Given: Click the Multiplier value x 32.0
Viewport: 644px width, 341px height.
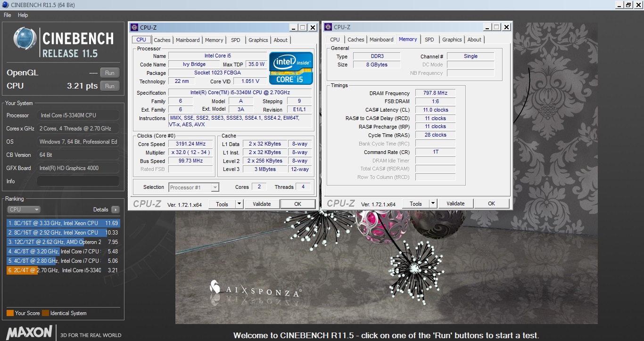Looking at the screenshot, I should 191,153.
